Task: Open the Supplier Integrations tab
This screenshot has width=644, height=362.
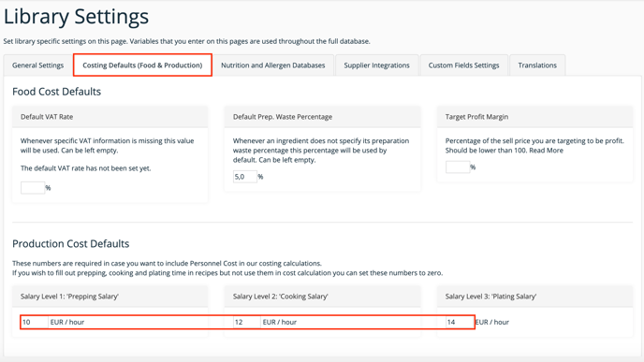Action: (376, 65)
